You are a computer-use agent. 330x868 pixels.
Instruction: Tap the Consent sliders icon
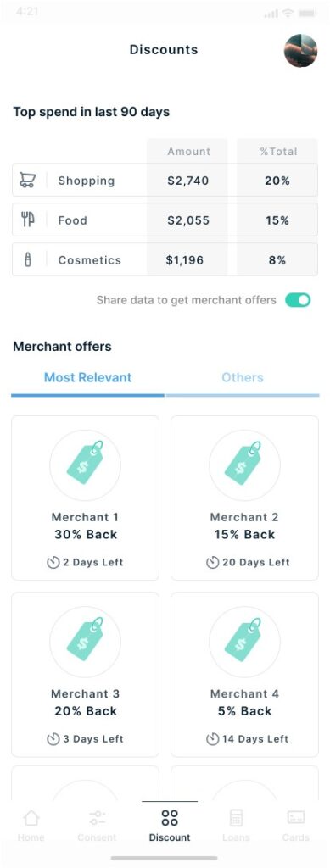[97, 818]
